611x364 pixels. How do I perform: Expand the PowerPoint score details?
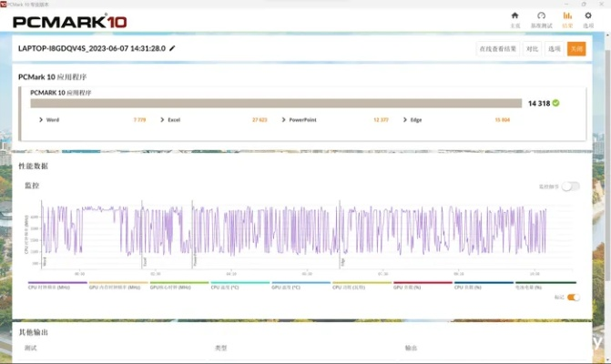pos(283,119)
